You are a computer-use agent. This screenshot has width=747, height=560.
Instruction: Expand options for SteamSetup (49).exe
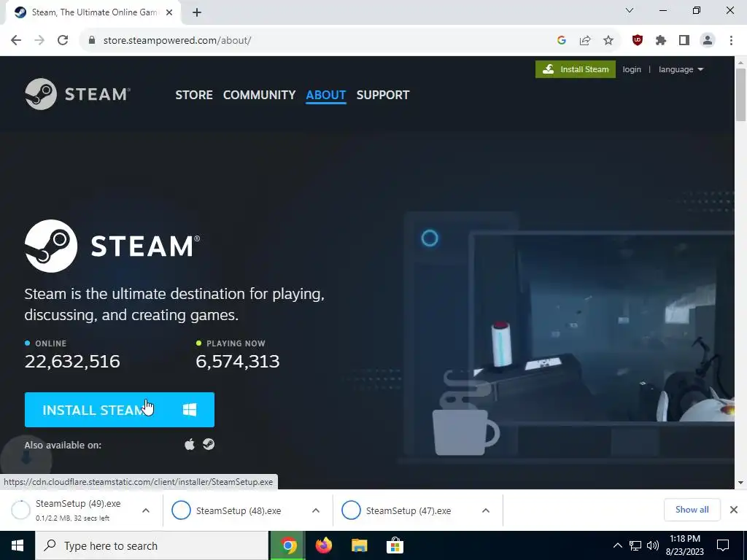[x=146, y=510]
